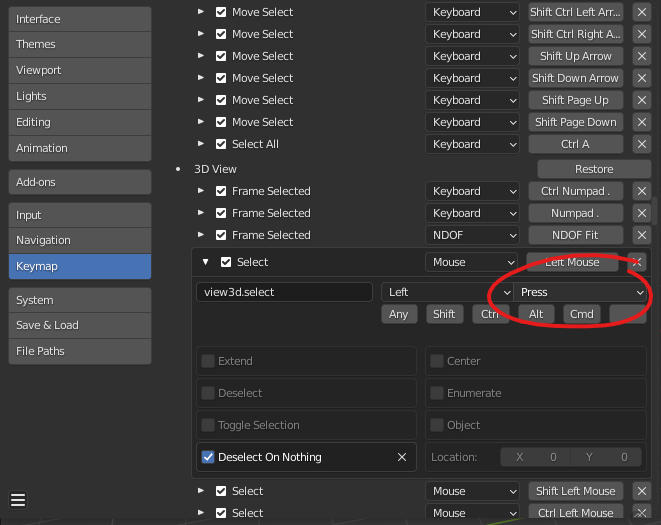Toggle the Any modifier button

399,314
